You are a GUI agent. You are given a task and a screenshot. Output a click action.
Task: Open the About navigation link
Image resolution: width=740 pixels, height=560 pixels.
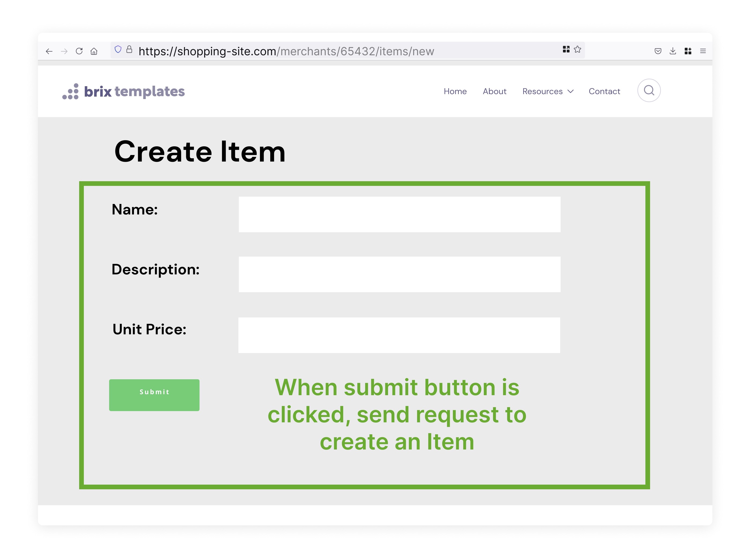click(494, 91)
